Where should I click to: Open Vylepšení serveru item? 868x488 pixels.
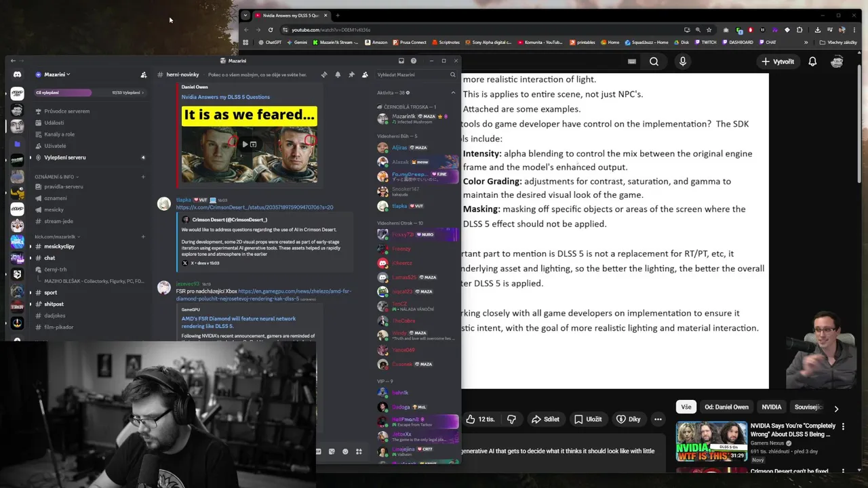tap(65, 157)
